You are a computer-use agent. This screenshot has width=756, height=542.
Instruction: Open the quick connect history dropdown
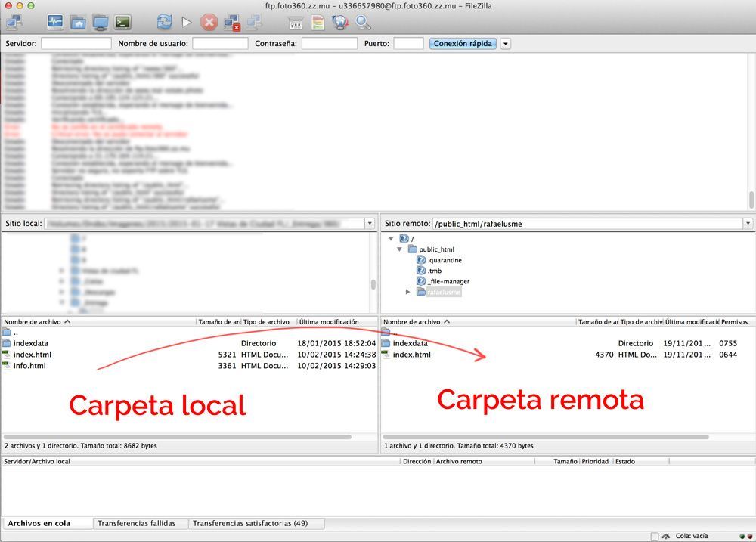(x=505, y=43)
